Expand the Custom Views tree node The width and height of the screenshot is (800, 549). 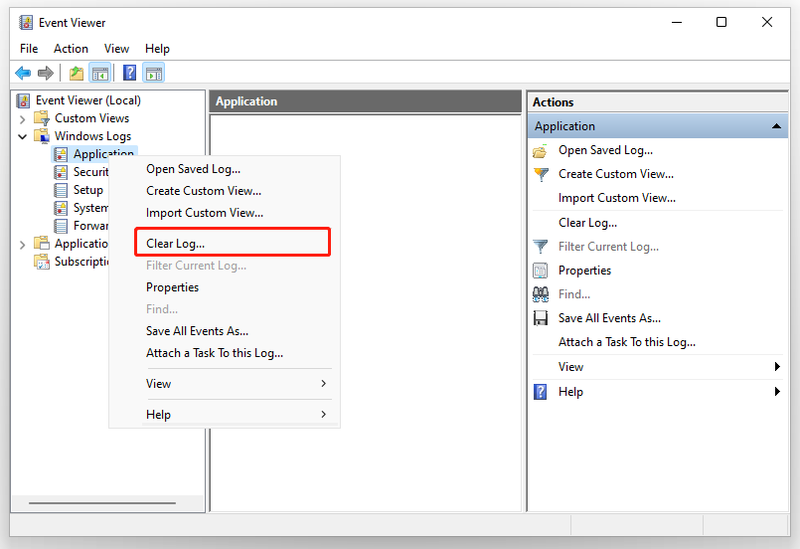tap(22, 119)
